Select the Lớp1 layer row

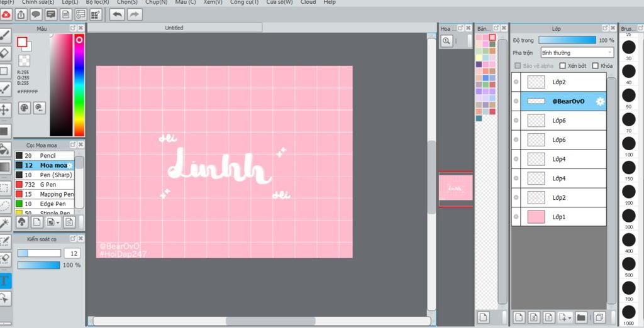pyautogui.click(x=559, y=217)
